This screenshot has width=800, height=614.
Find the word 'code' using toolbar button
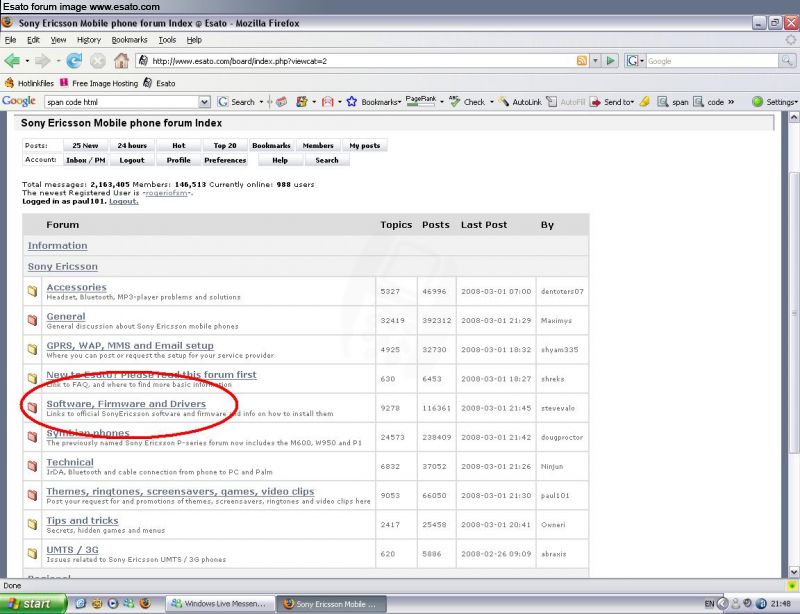708,102
